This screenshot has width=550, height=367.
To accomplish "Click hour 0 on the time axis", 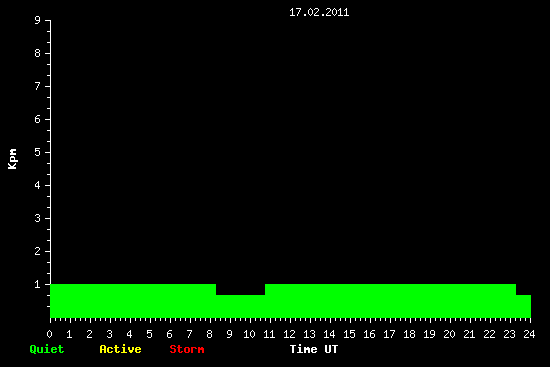I will [x=49, y=334].
